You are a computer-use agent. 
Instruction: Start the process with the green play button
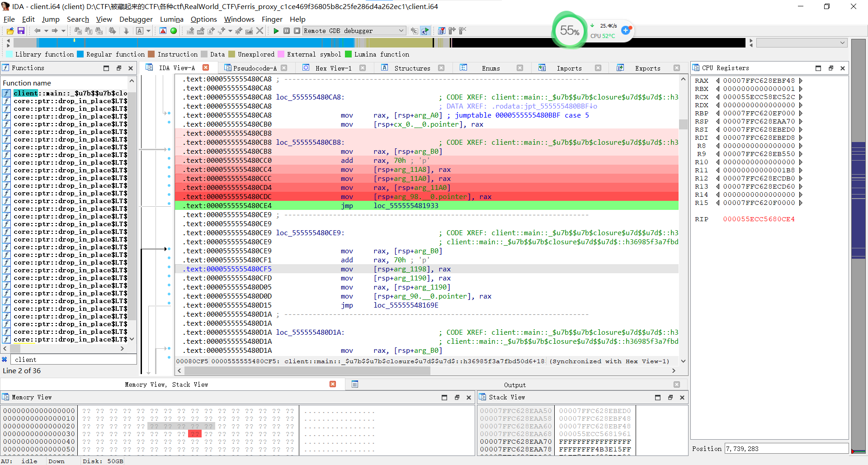tap(276, 31)
